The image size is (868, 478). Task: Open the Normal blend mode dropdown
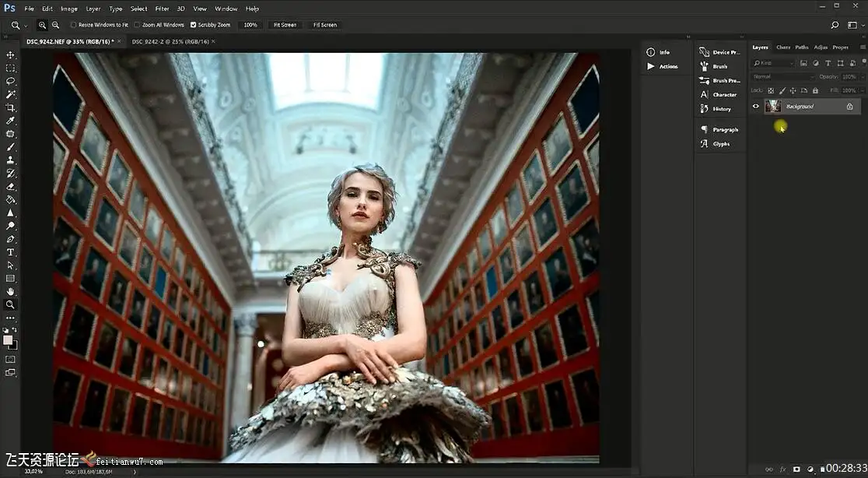[x=783, y=76]
